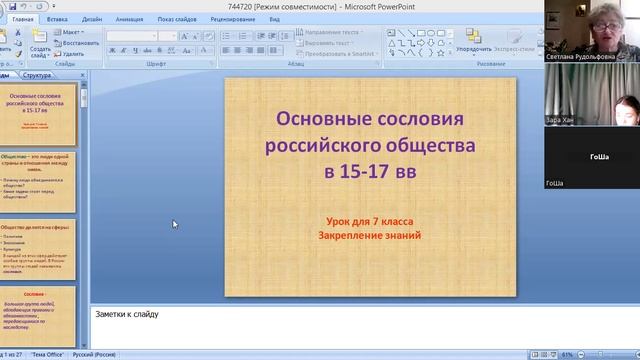Open the font size combo box
Screen dimensions: 640x360
pyautogui.click(x=167, y=36)
